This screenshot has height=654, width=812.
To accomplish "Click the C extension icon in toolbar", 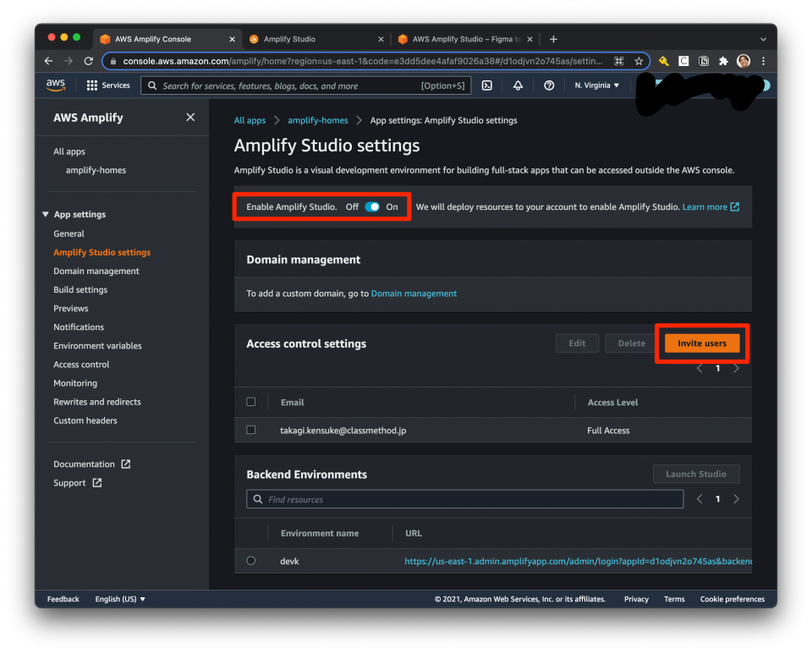I will tap(683, 61).
